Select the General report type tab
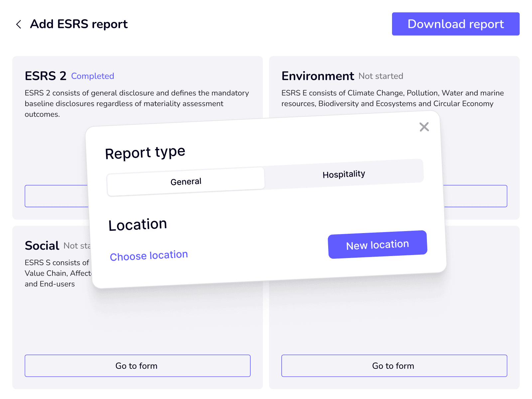The width and height of the screenshot is (532, 399). (x=186, y=182)
